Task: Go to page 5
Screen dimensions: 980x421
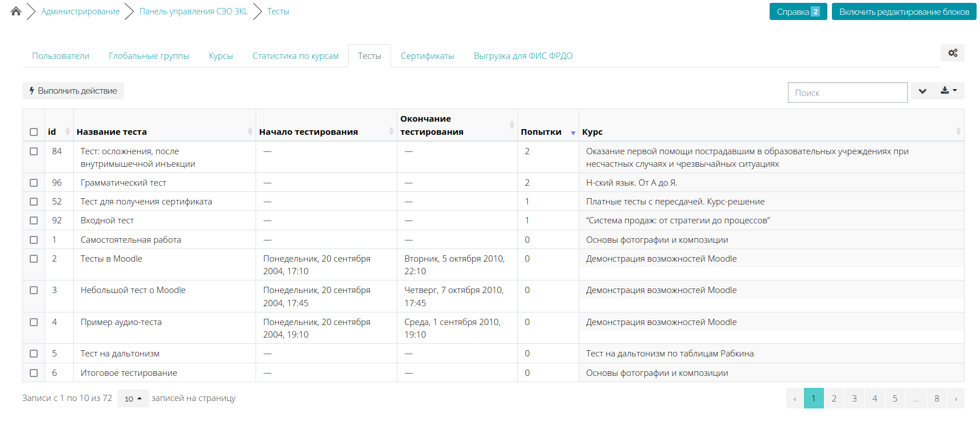Action: pyautogui.click(x=895, y=398)
